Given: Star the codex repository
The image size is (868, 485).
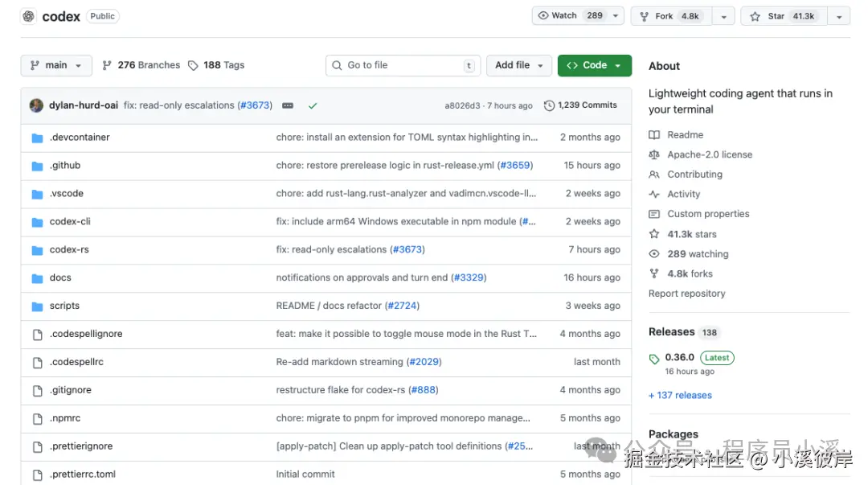Looking at the screenshot, I should [784, 16].
